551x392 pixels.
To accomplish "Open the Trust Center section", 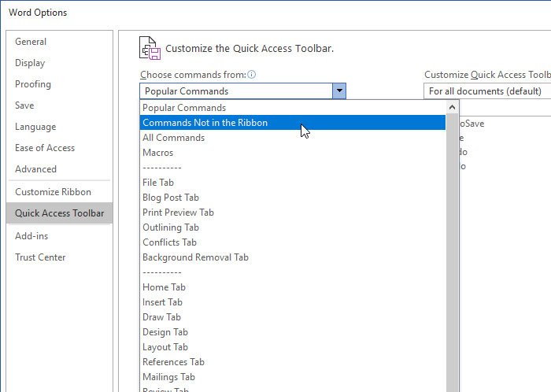I will click(40, 257).
